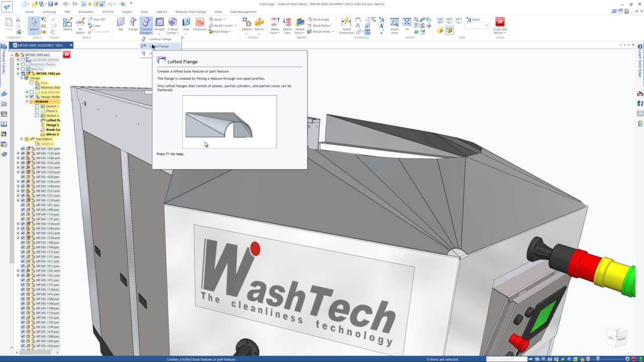Choose the Hole feature tool

(186, 24)
